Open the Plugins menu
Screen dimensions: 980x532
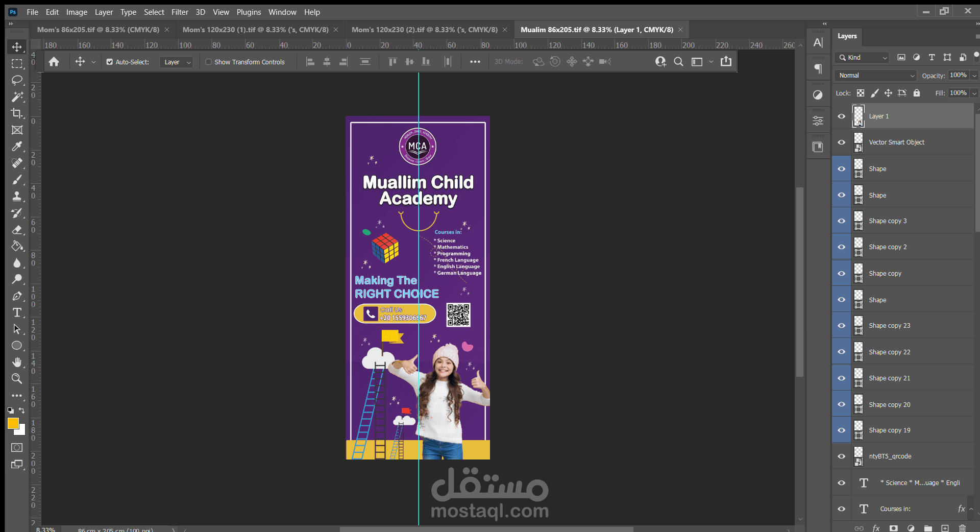point(249,12)
